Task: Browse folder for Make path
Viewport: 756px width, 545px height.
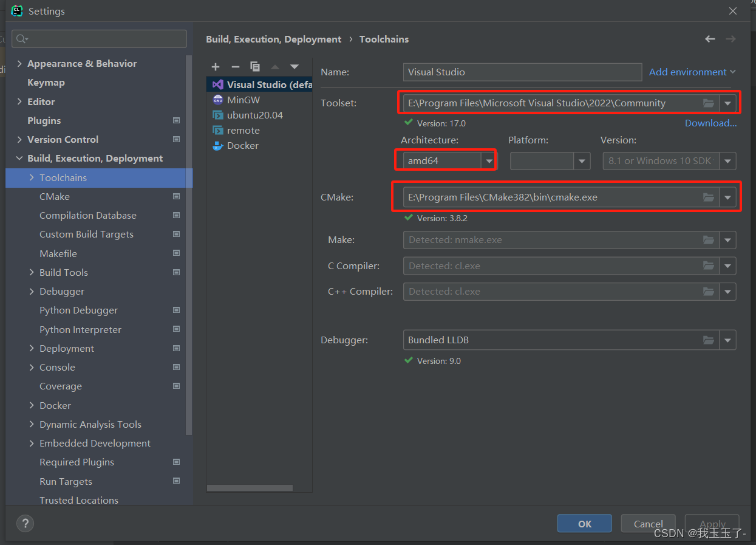Action: click(x=709, y=240)
